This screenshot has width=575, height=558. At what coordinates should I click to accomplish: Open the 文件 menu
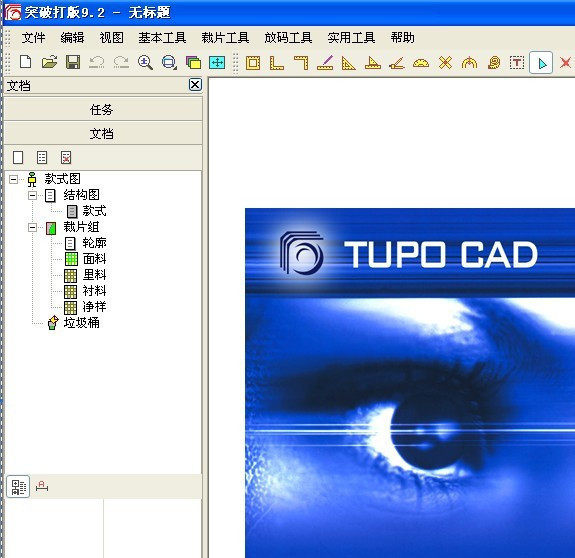tap(33, 38)
